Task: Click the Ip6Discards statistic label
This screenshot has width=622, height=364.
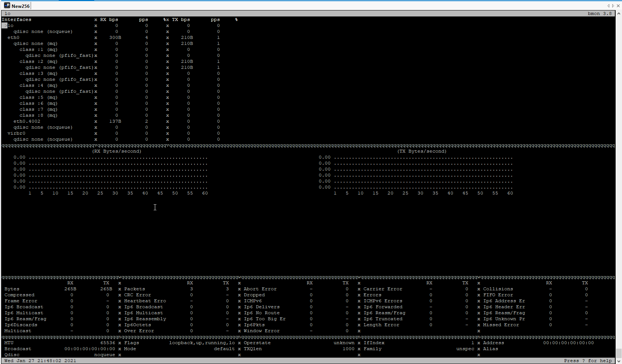Action: point(21,325)
